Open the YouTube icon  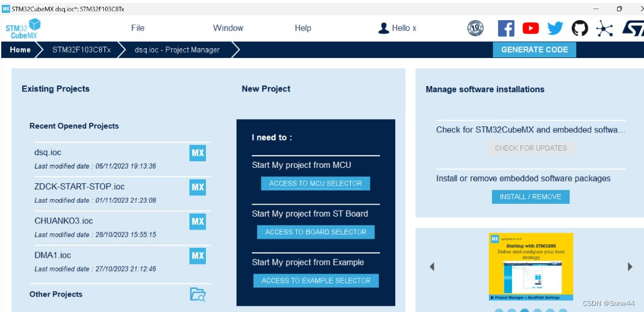click(530, 28)
